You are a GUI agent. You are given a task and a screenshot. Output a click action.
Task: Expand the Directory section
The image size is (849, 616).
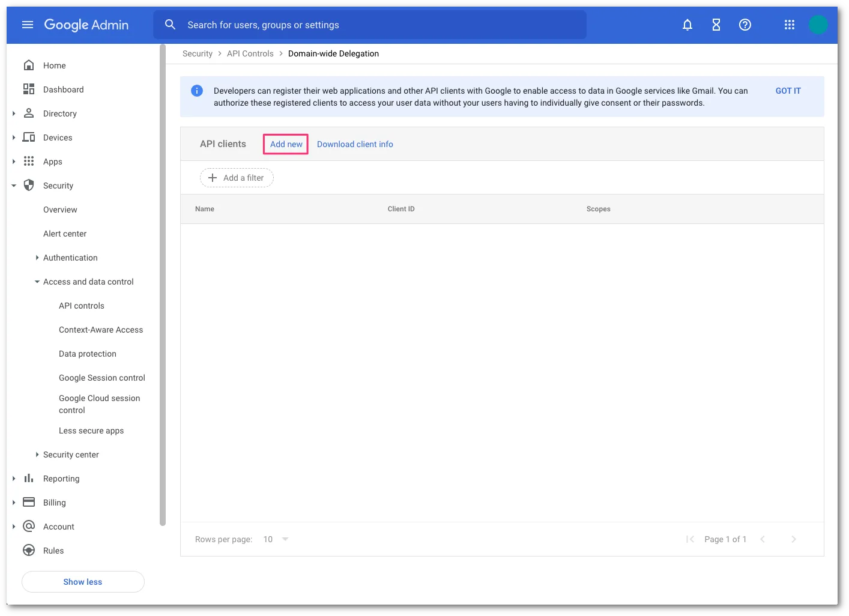tap(14, 113)
